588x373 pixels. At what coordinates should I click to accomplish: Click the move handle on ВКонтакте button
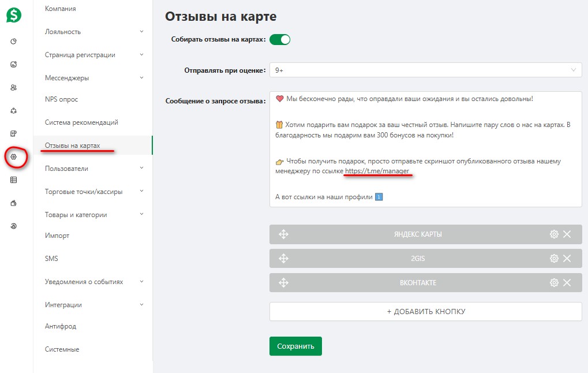pos(283,282)
